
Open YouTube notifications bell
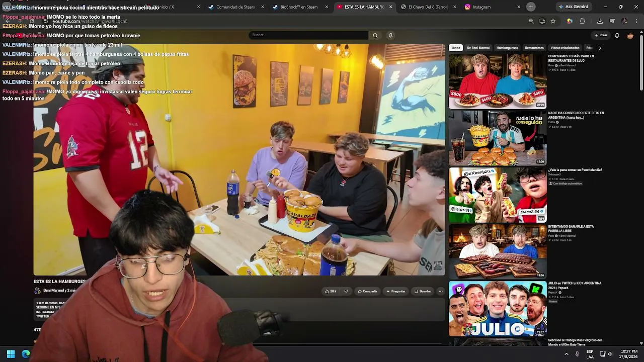(617, 36)
